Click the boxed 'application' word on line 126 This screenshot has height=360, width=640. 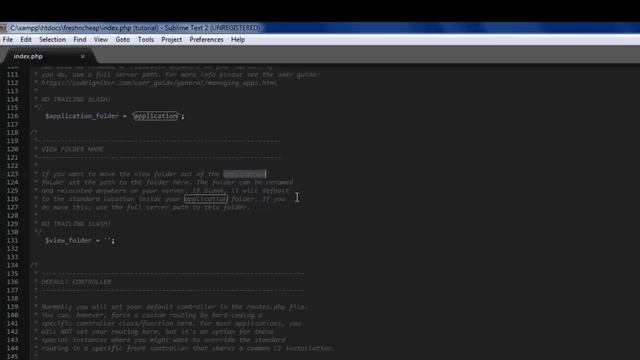coord(206,199)
